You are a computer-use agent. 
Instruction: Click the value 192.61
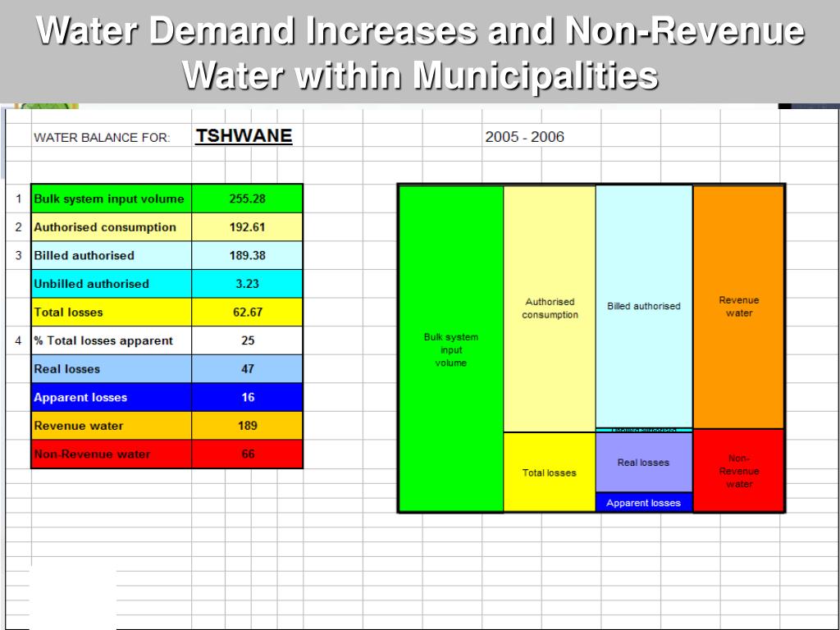[x=248, y=227]
